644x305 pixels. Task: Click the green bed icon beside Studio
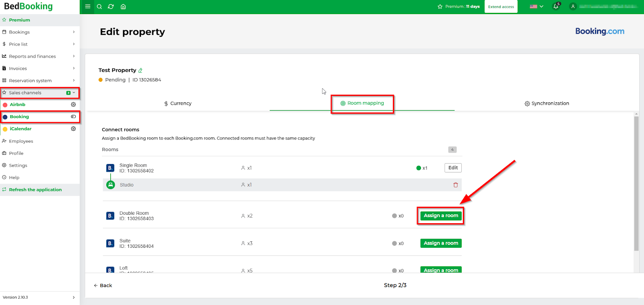110,185
